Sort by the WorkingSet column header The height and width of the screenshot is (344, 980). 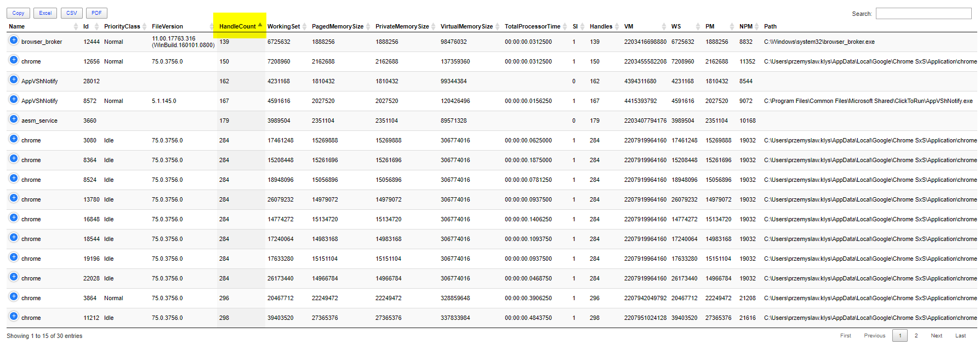tap(283, 26)
